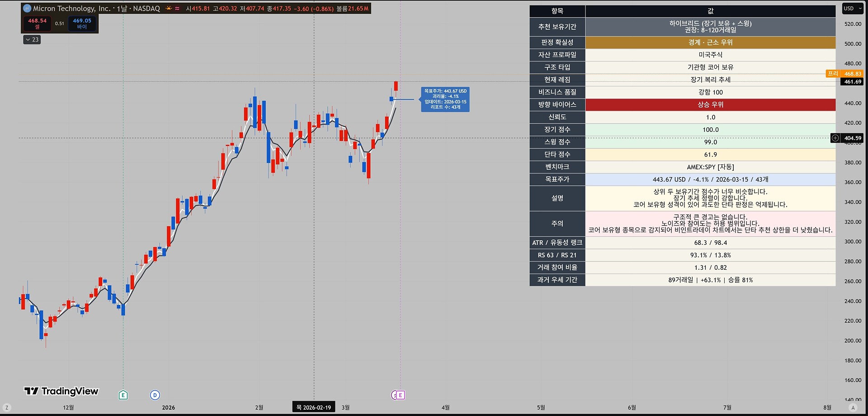Click the plus icon beside the 404.59 label
The width and height of the screenshot is (868, 416).
pos(835,138)
